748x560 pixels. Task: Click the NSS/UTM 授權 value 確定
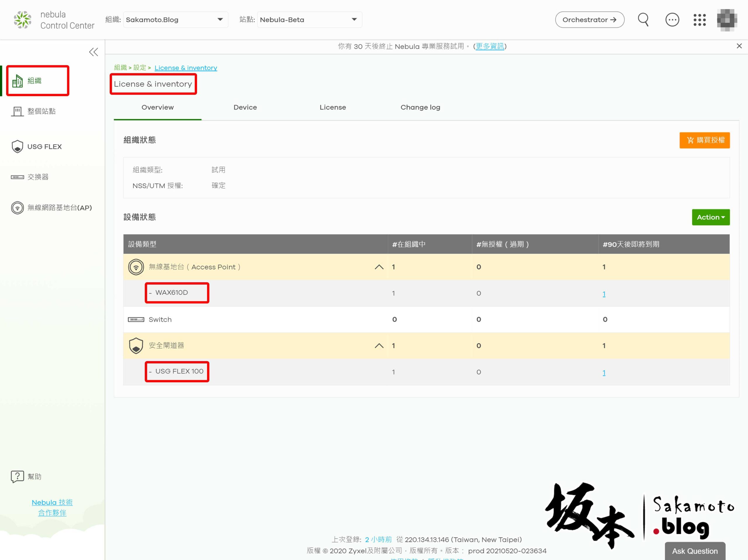click(x=219, y=185)
